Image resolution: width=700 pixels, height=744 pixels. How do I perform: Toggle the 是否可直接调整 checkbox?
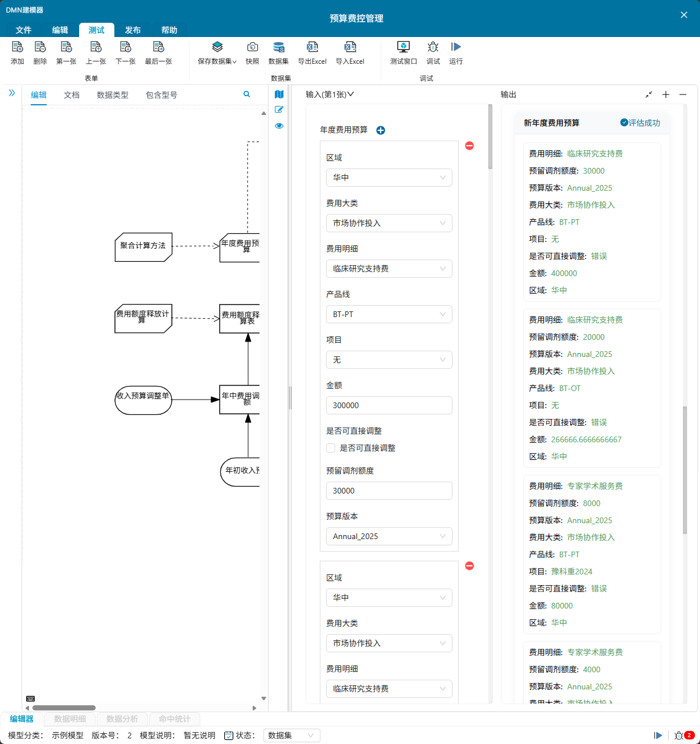click(x=331, y=448)
